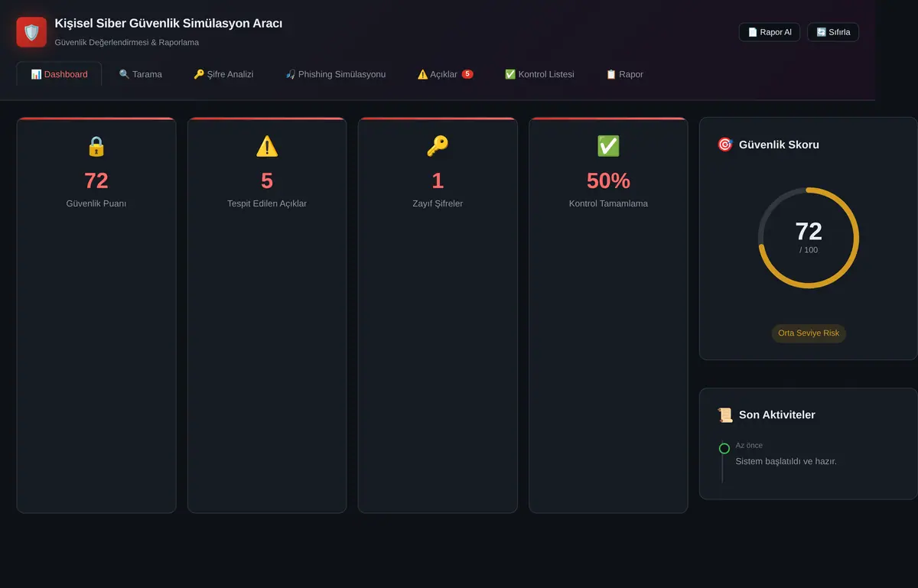This screenshot has height=588, width=918.
Task: Click the '/ 100' text in gauge
Action: click(809, 250)
